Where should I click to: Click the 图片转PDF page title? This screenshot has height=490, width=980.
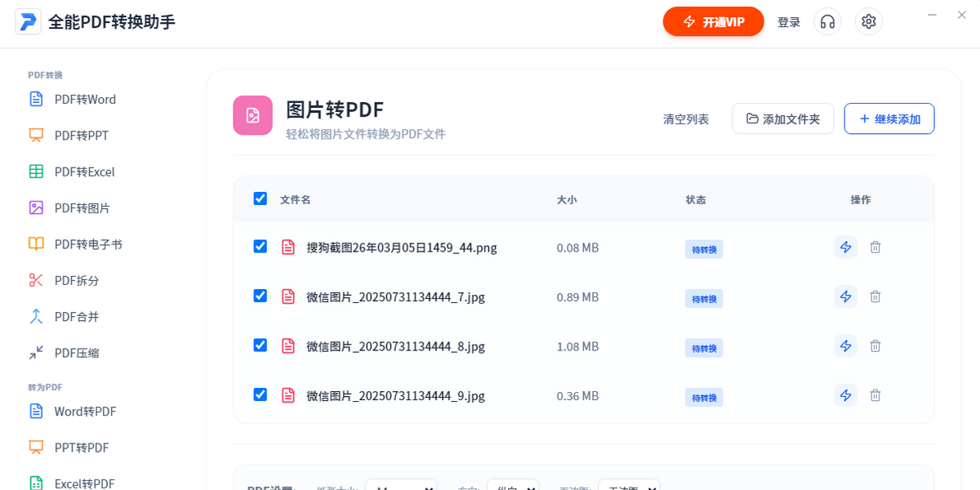(335, 109)
